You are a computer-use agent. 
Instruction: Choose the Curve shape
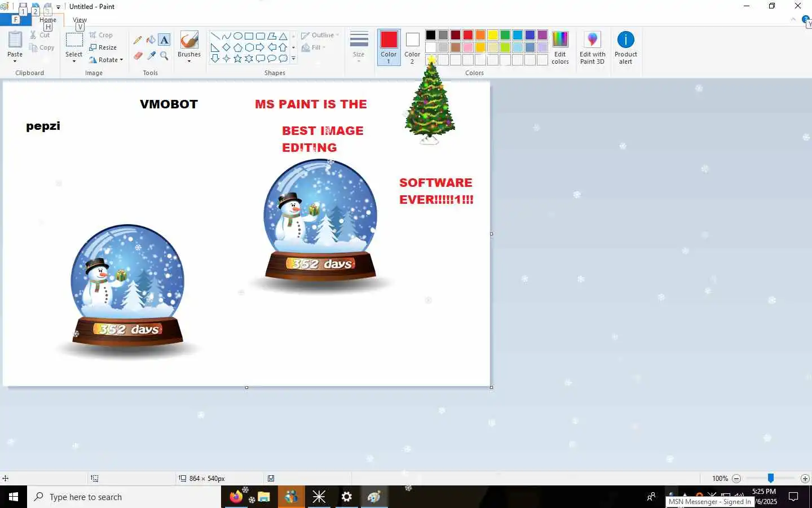tap(227, 36)
